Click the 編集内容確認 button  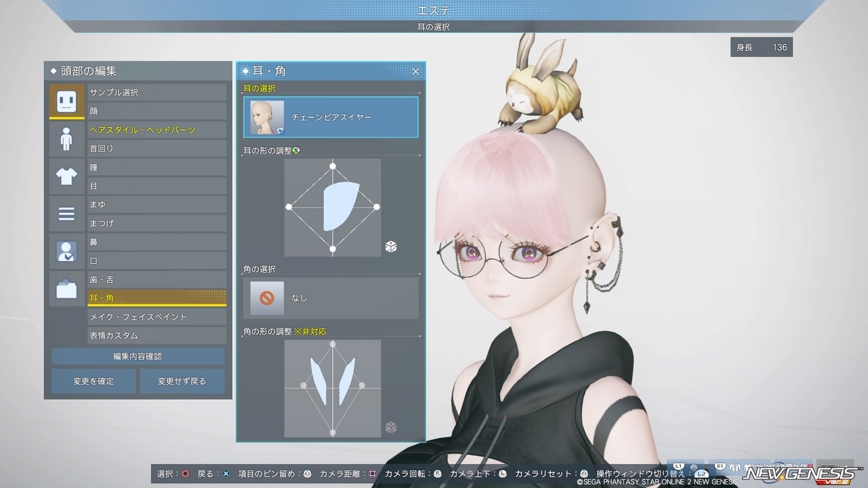pos(137,356)
